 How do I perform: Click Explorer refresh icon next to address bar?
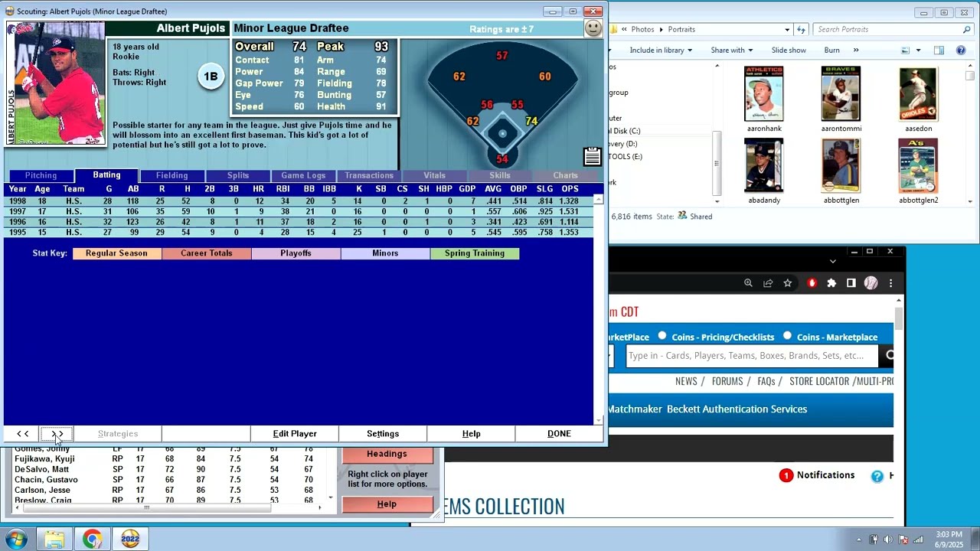click(x=802, y=29)
